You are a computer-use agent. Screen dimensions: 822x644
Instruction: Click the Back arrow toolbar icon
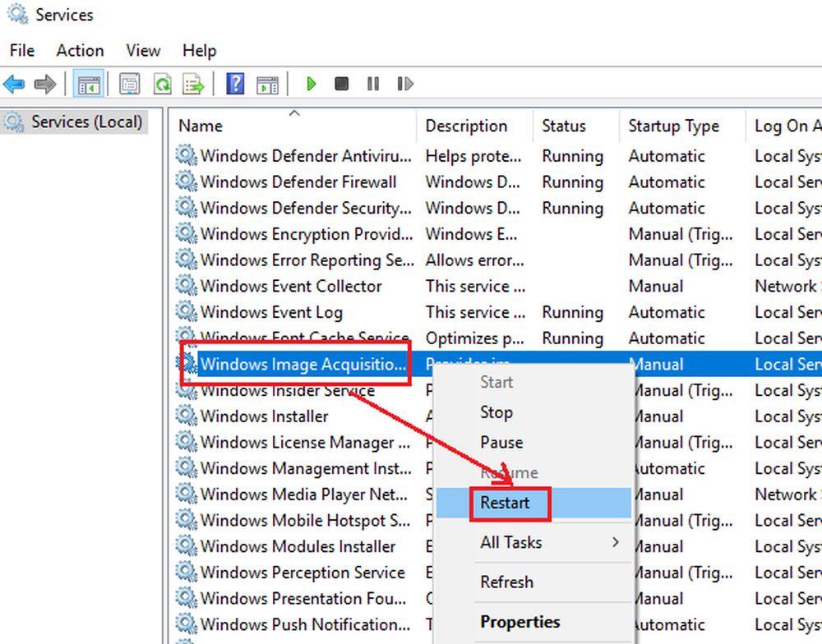(x=14, y=84)
